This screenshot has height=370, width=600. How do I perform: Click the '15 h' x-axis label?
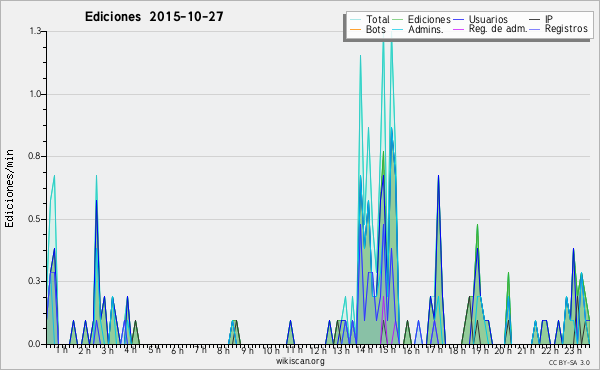point(387,350)
